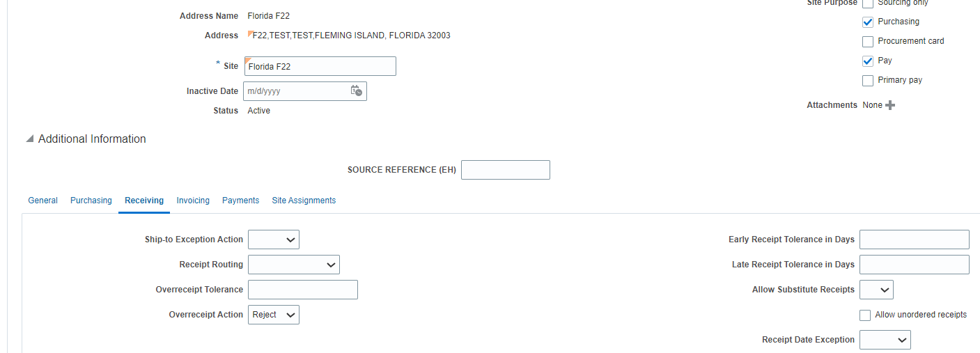Tick the Primary pay checkbox

(x=868, y=81)
